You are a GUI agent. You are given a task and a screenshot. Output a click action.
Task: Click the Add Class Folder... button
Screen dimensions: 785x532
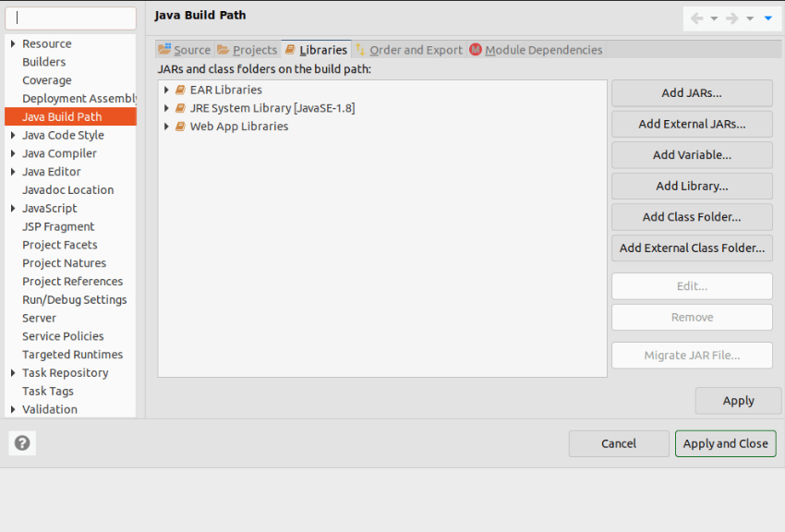[x=692, y=217]
